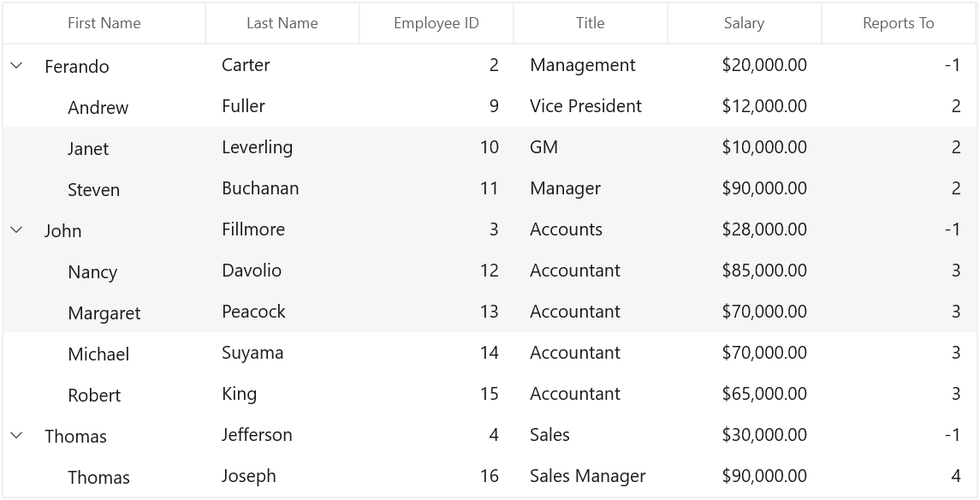The width and height of the screenshot is (980, 500).
Task: Click Employee ID 11 cell
Action: click(x=437, y=188)
